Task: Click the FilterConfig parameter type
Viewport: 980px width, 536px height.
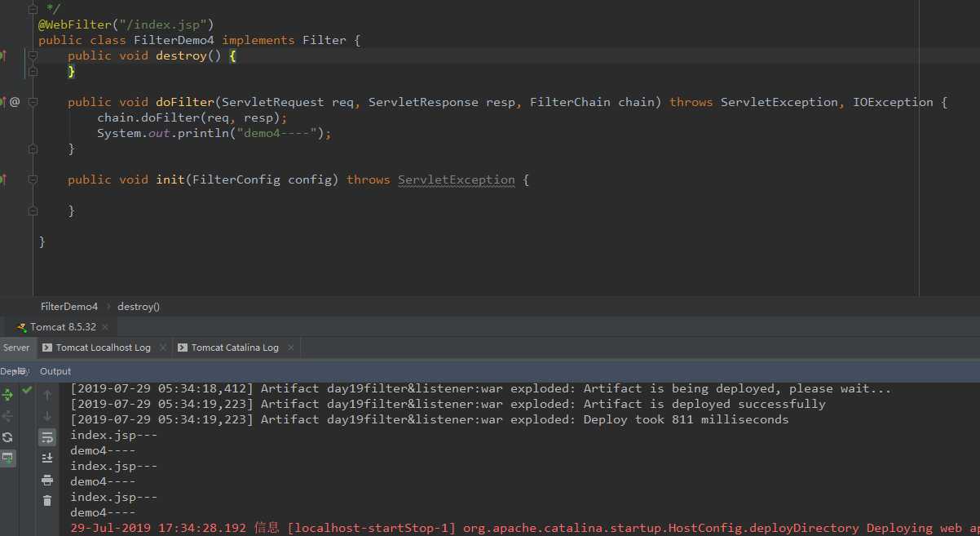Action: pyautogui.click(x=236, y=179)
